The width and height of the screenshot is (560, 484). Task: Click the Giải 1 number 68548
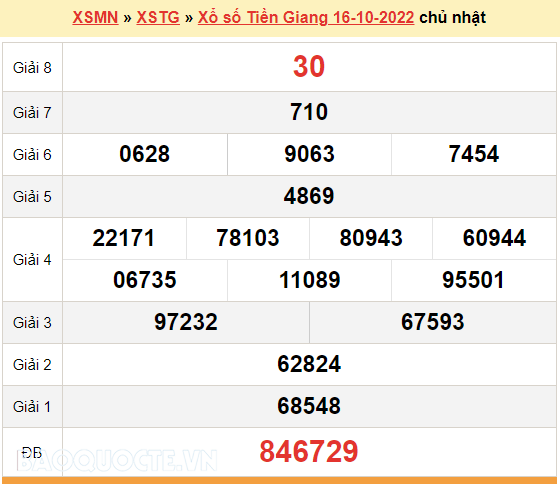point(309,406)
